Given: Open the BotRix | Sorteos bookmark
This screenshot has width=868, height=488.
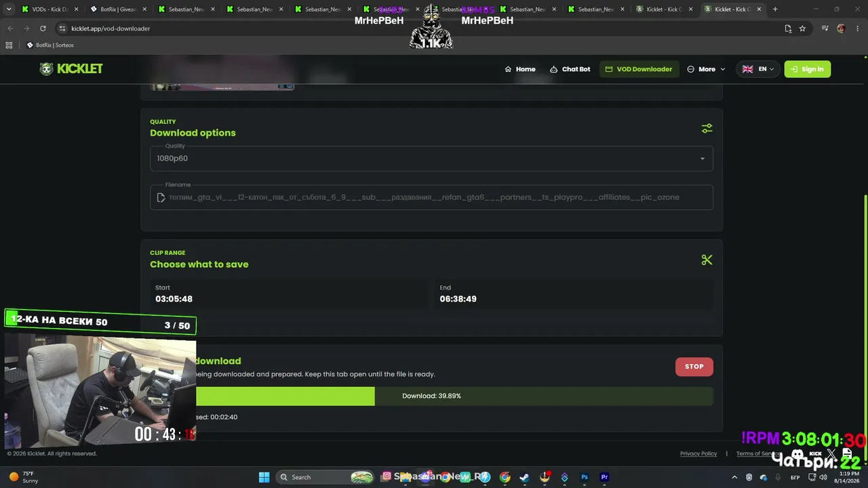Looking at the screenshot, I should (x=50, y=45).
